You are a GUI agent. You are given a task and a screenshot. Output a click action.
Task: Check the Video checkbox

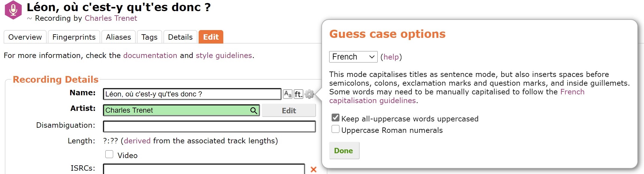tap(109, 154)
